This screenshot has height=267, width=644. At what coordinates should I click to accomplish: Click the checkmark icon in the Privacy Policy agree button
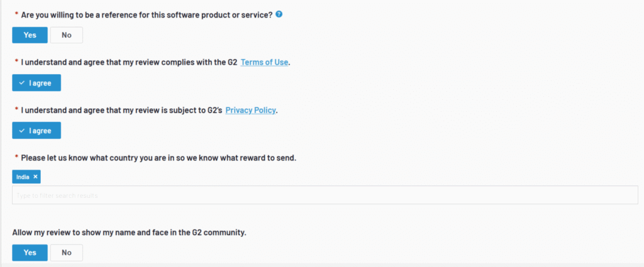[22, 131]
